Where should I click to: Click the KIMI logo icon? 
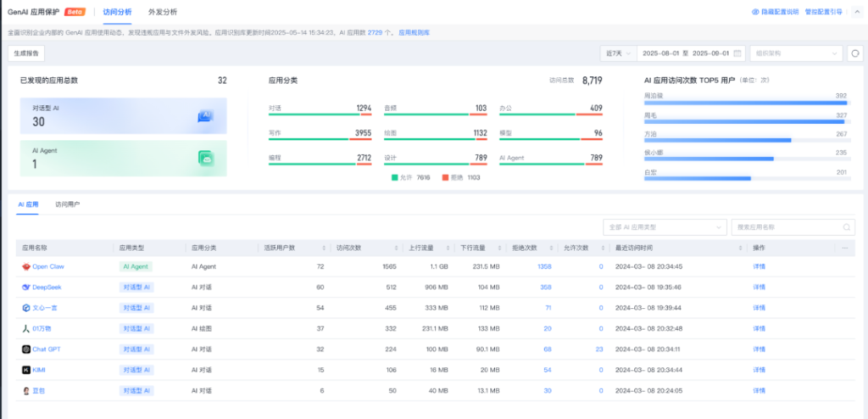tap(26, 370)
